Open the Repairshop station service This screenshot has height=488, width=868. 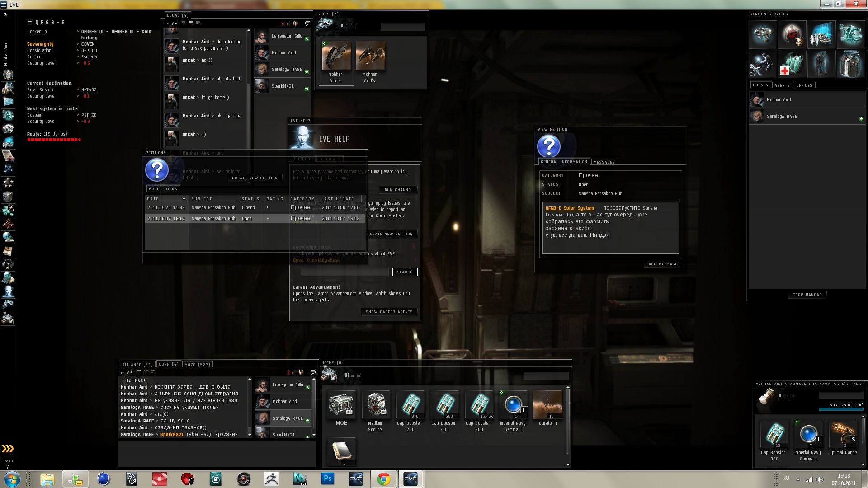pyautogui.click(x=762, y=65)
